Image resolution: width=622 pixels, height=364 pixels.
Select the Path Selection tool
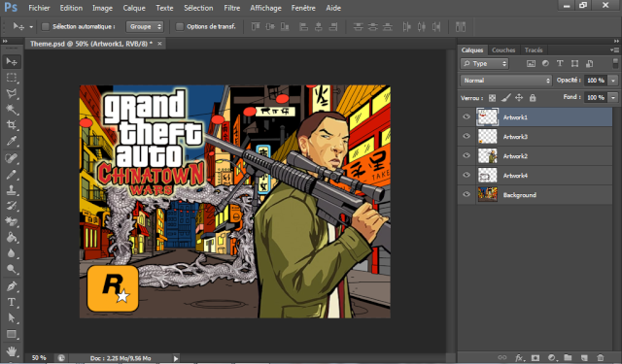pos(12,318)
